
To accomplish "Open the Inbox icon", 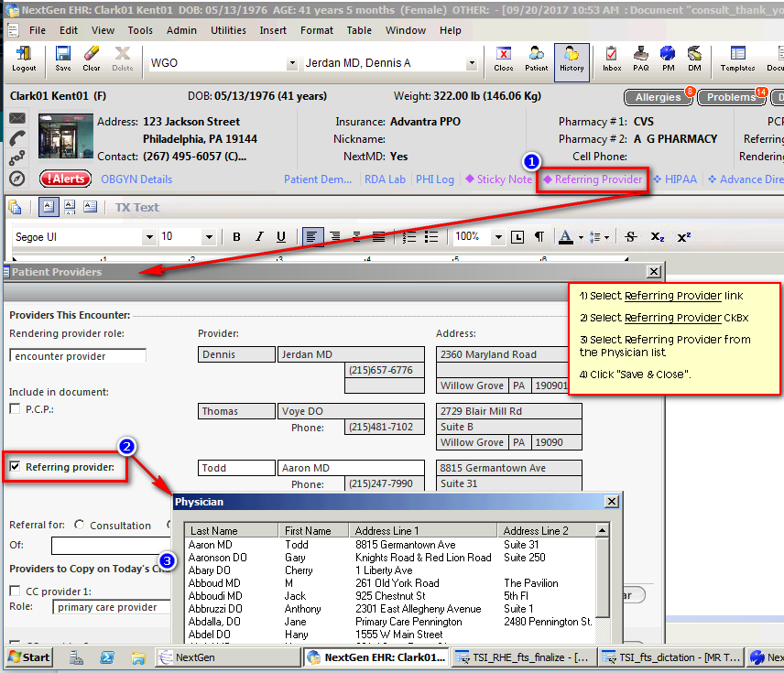I will coord(612,59).
